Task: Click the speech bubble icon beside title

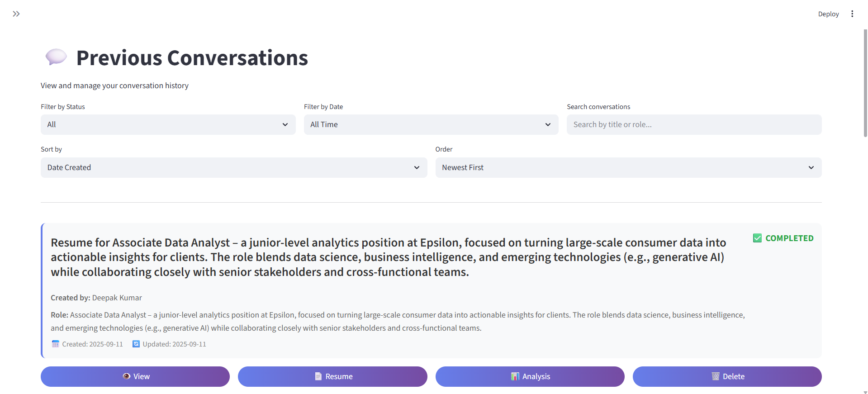Action: [56, 57]
